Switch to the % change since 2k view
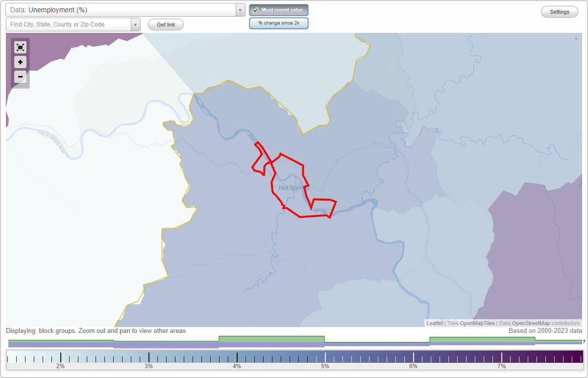 [279, 23]
